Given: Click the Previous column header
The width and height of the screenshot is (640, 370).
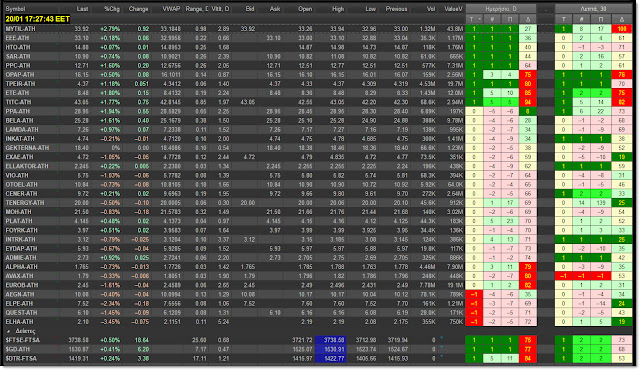Looking at the screenshot, I should 396,9.
